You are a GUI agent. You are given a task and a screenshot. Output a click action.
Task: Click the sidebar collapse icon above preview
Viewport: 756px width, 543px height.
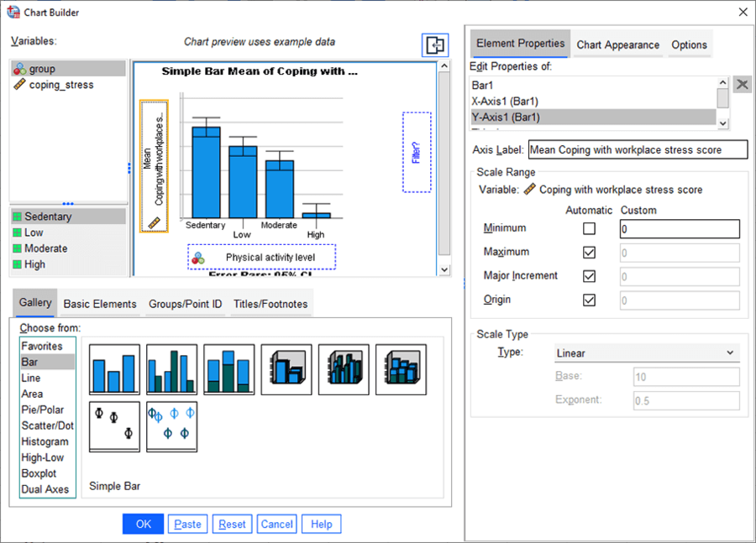[434, 45]
